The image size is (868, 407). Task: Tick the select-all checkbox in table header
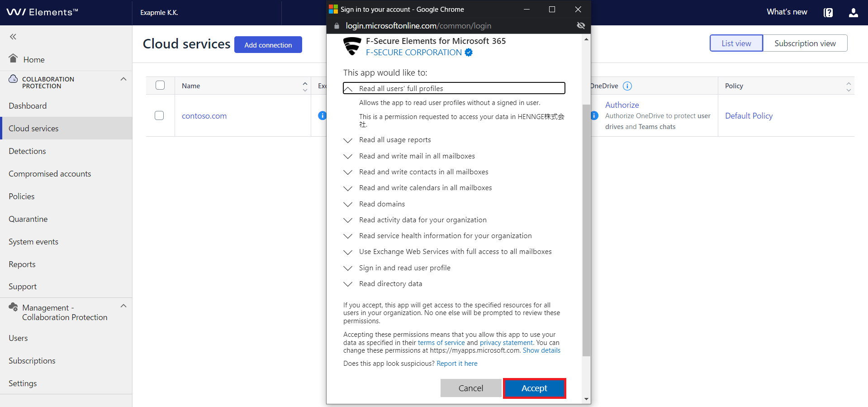pyautogui.click(x=160, y=85)
